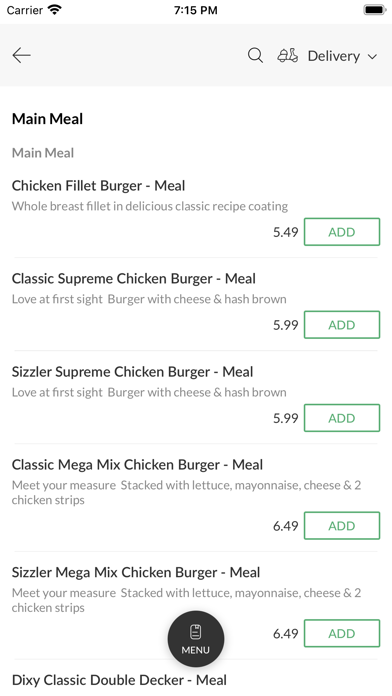392x696 pixels.
Task: Open the floating MENU button
Action: pos(196,639)
